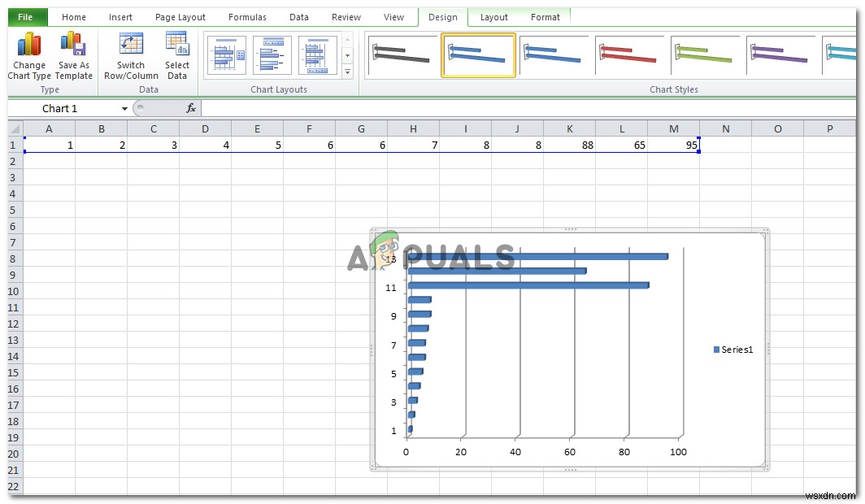The height and width of the screenshot is (504, 865).
Task: Click the vertical axis label 11
Action: pyautogui.click(x=390, y=288)
